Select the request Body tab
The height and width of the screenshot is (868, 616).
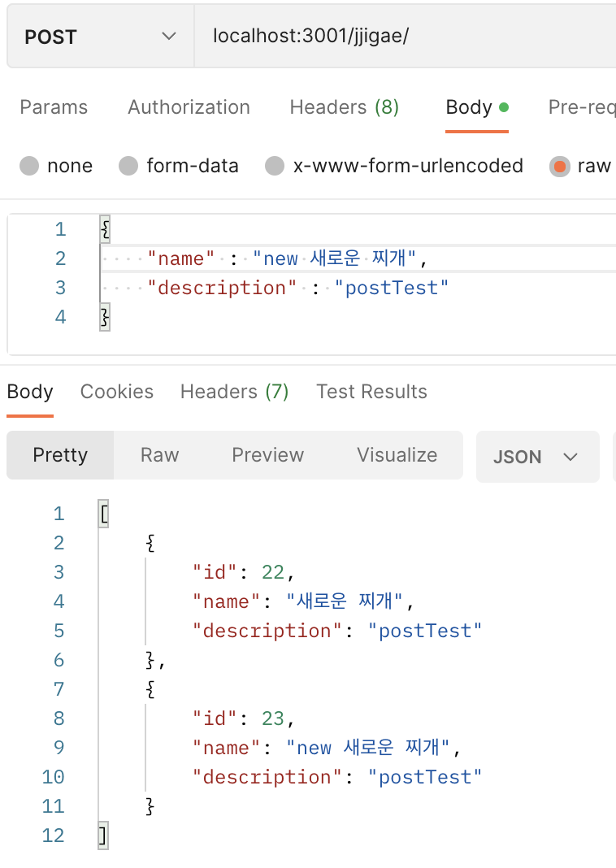[476, 106]
